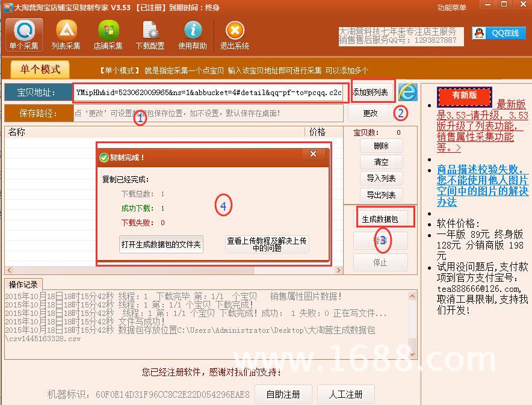Open the 店铺采集 toolbar icon
The image size is (532, 405).
click(108, 35)
